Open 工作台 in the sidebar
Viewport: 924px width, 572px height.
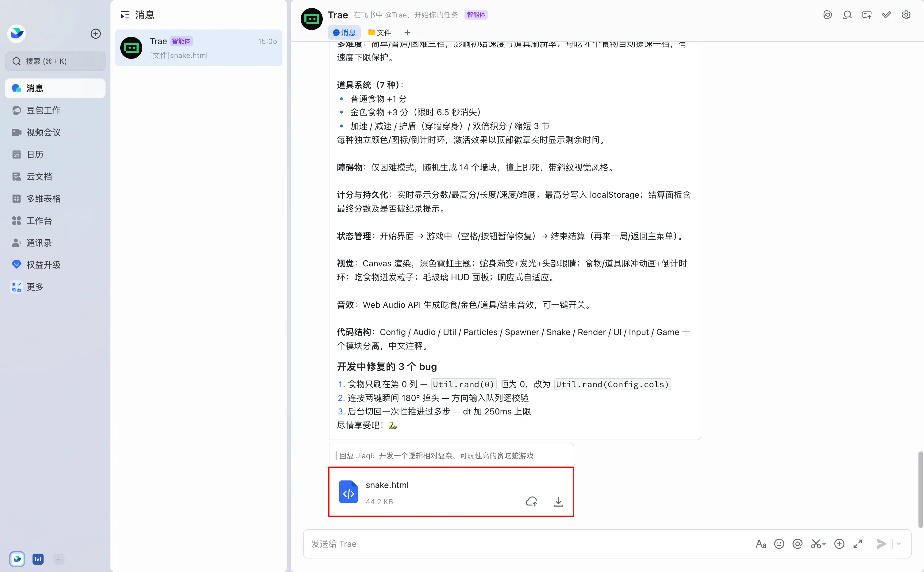point(55,220)
